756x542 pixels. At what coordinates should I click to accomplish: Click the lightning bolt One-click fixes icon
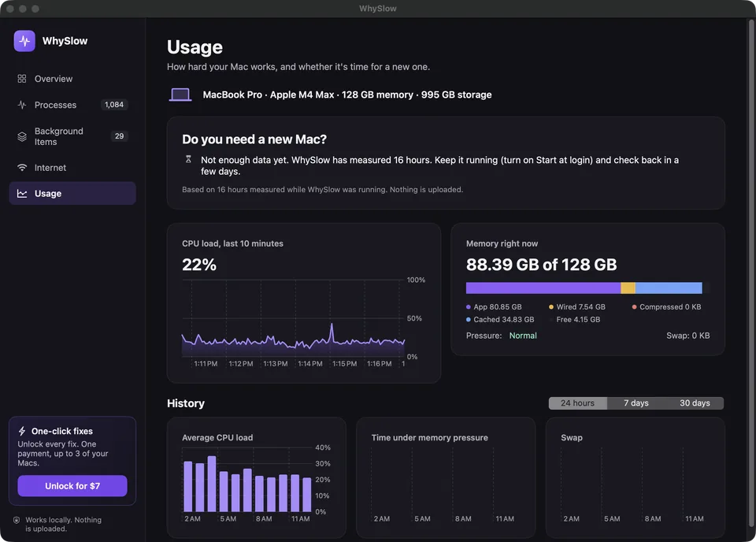22,431
